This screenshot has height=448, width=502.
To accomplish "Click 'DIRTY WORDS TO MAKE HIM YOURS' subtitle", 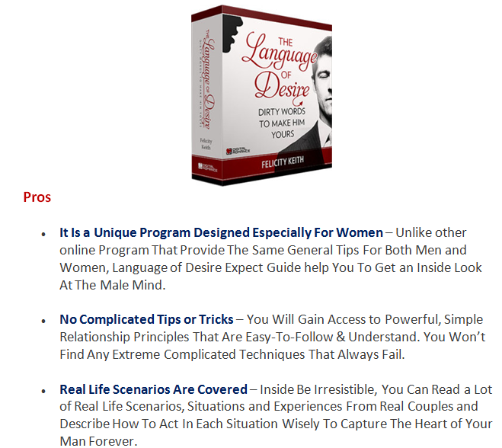I will tap(282, 123).
